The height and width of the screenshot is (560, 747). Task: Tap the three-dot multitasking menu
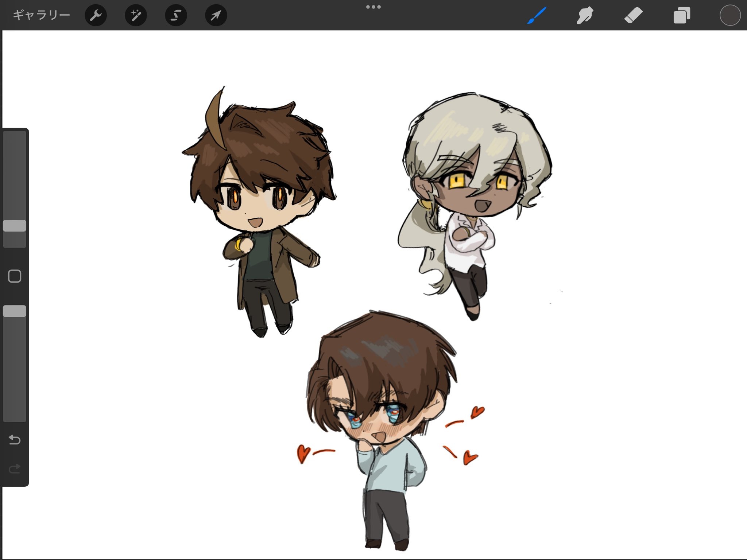tap(373, 7)
